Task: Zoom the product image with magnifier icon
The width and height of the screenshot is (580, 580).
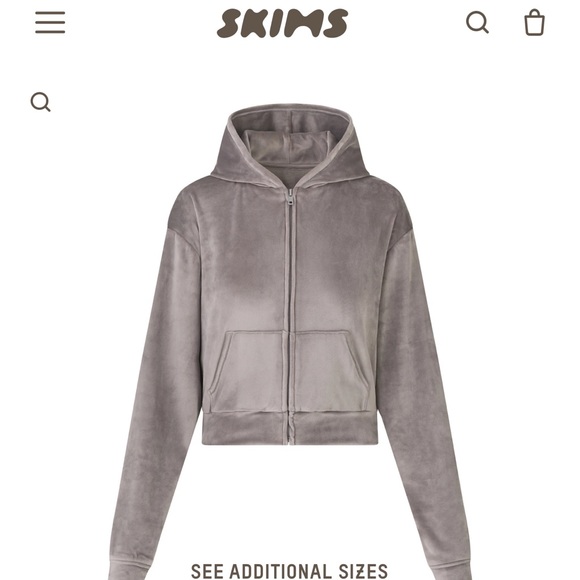Action: point(40,102)
